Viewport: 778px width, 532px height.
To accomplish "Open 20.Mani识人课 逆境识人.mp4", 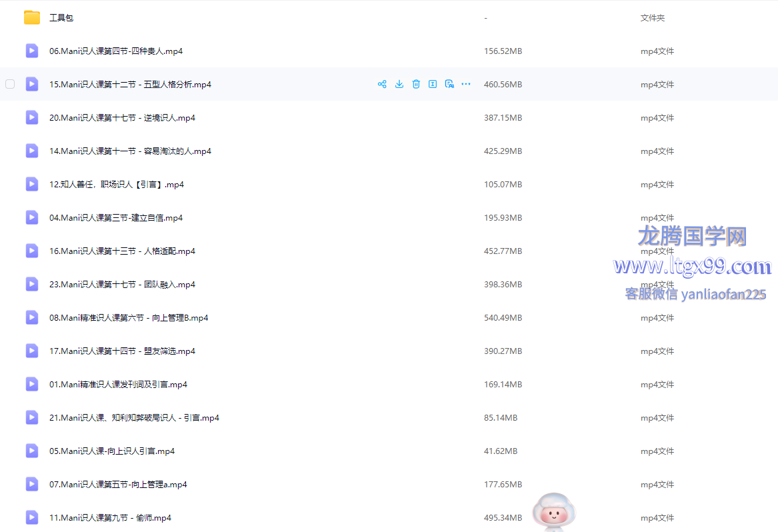I will 122,118.
